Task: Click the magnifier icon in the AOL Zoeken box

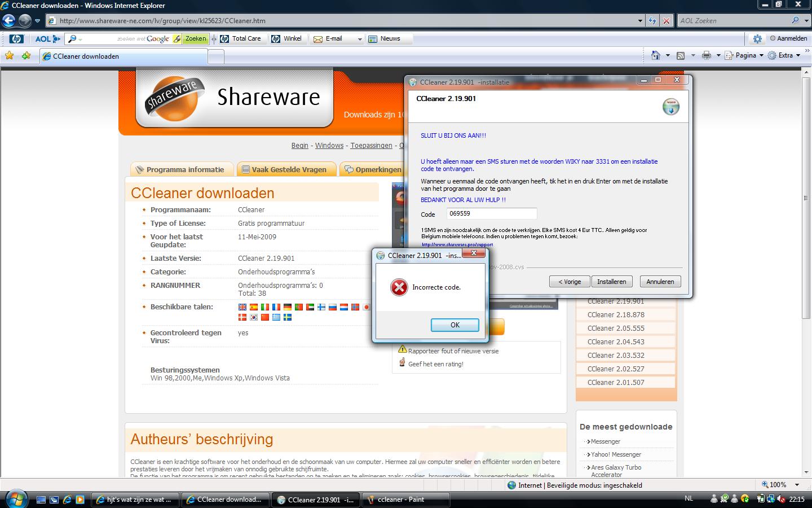Action: (x=795, y=20)
